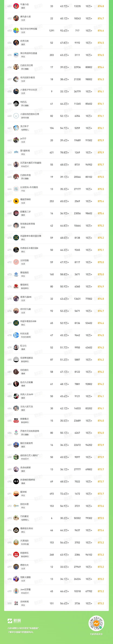The height and width of the screenshot is (644, 113).
Task: Select the 游戏动漫 category tag at rank 460
Action: point(25,118)
